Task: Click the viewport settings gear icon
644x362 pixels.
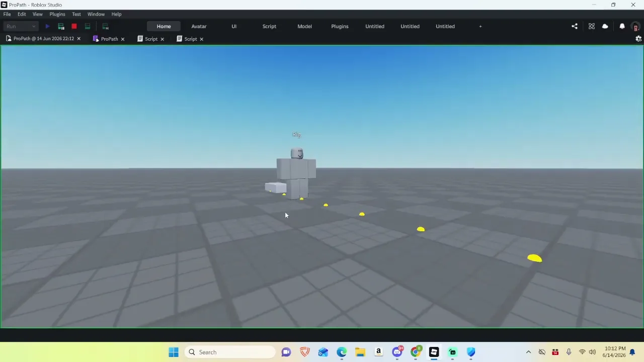Action: coord(638,39)
